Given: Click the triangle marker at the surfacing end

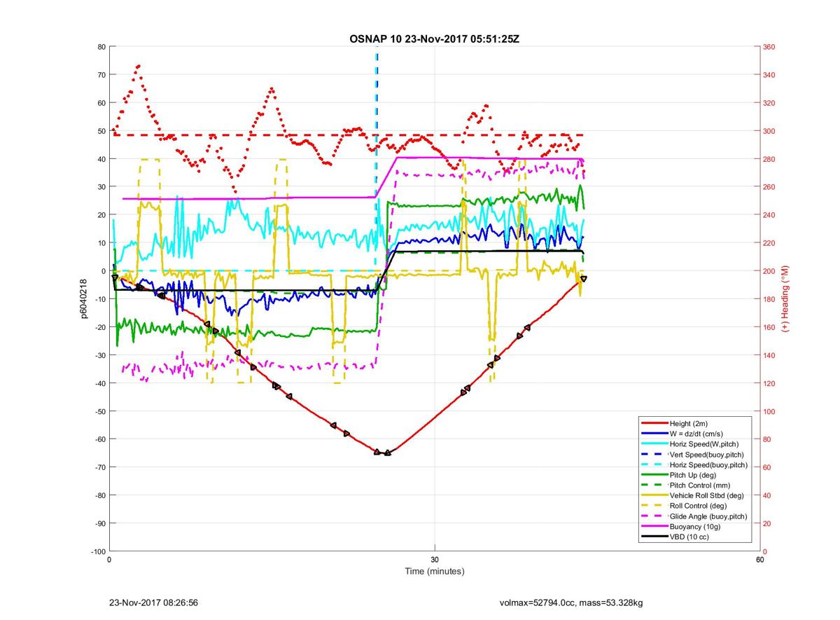Looking at the screenshot, I should (584, 279).
